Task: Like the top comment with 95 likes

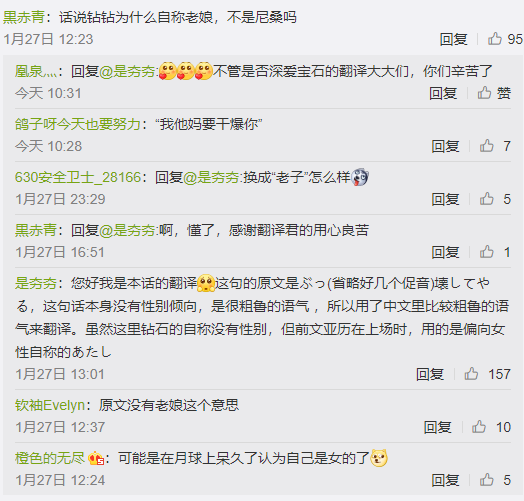Action: (x=495, y=39)
